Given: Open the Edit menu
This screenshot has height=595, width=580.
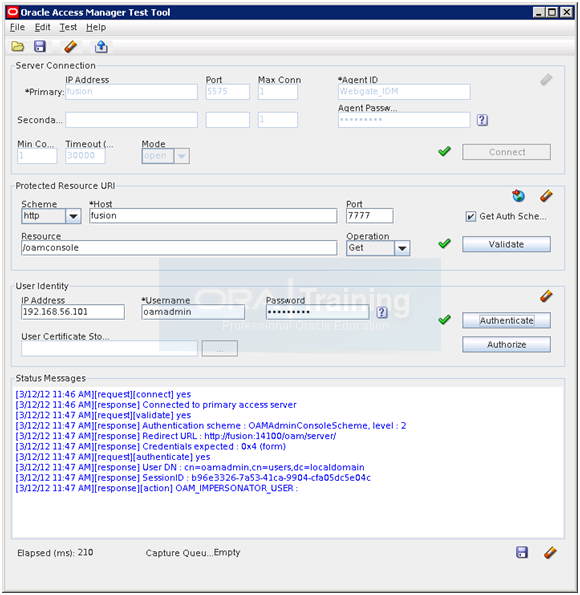Looking at the screenshot, I should (x=42, y=27).
